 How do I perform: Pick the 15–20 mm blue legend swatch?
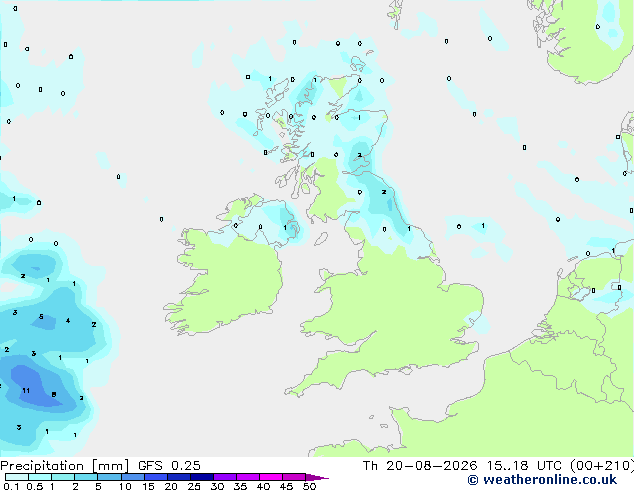pos(155,477)
